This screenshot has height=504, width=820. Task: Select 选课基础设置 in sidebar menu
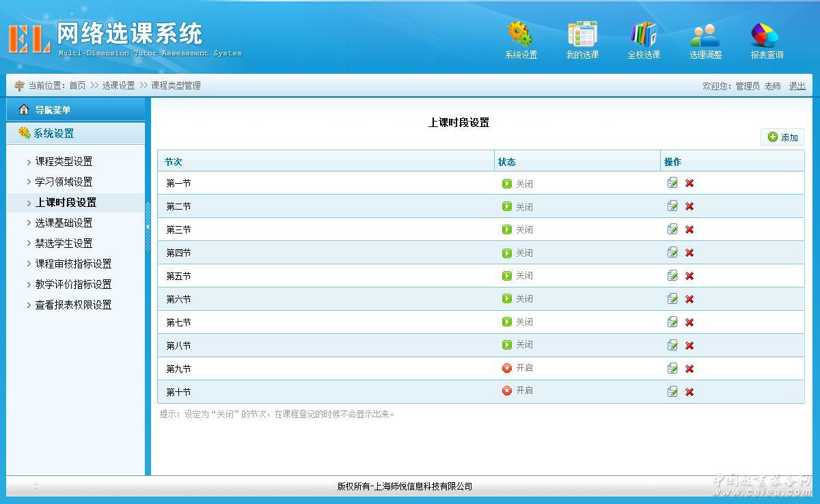[64, 223]
